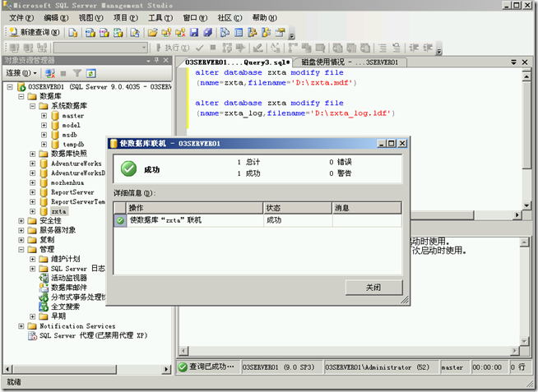This screenshot has width=538, height=392.
Task: Expand the Security (安全性) folder
Action: click(21, 221)
